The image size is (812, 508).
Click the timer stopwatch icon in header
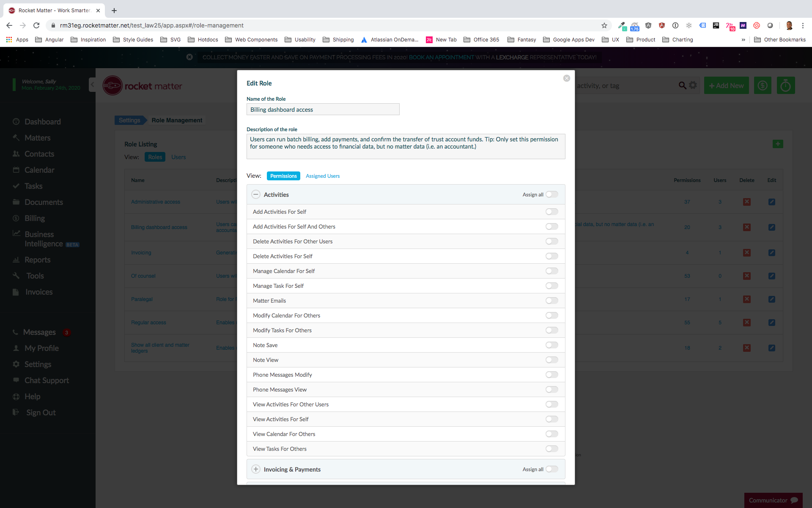click(785, 86)
